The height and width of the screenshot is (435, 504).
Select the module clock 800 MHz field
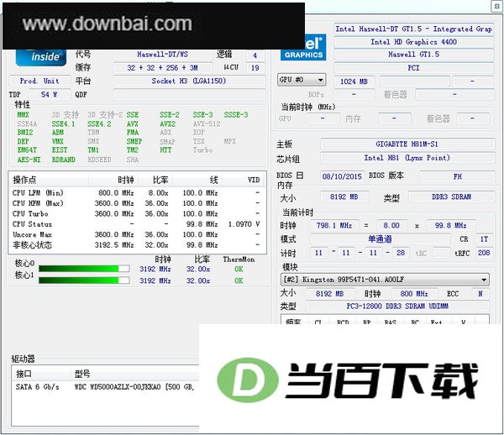coord(414,294)
